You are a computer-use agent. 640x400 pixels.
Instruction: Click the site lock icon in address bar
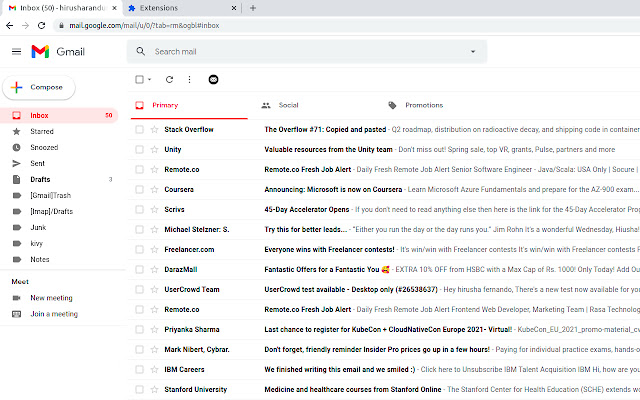pos(61,25)
